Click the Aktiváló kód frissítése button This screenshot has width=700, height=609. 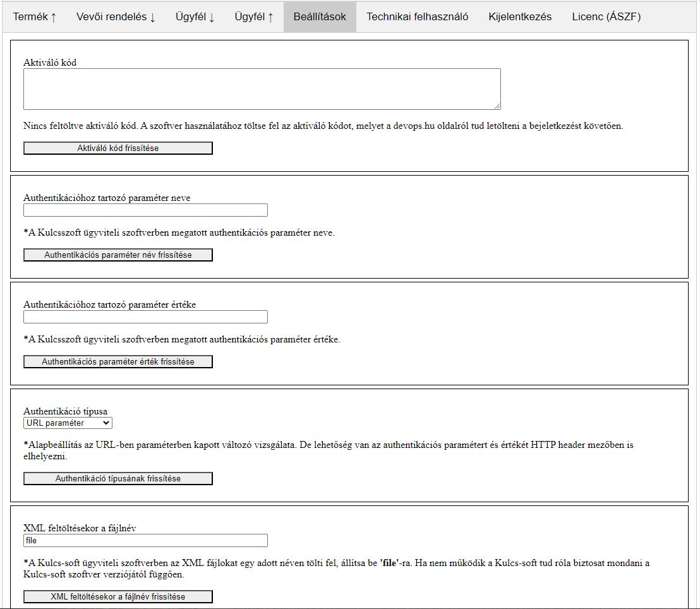[118, 148]
